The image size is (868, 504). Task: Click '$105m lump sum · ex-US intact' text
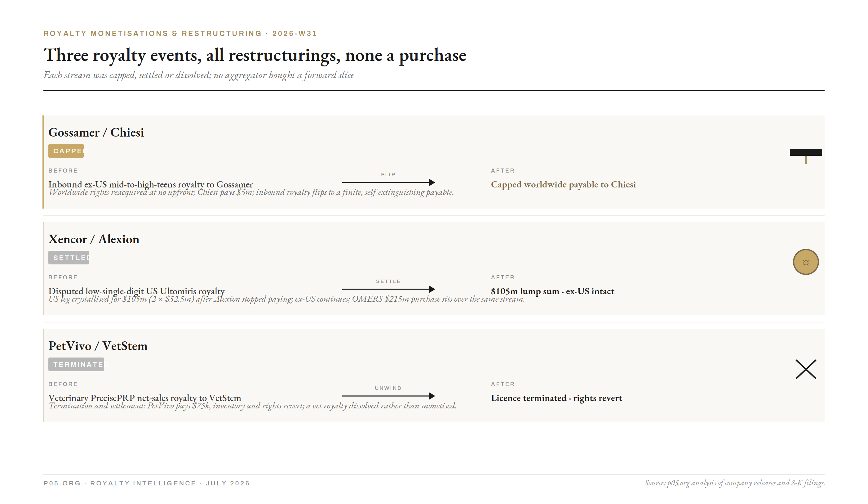(x=552, y=291)
